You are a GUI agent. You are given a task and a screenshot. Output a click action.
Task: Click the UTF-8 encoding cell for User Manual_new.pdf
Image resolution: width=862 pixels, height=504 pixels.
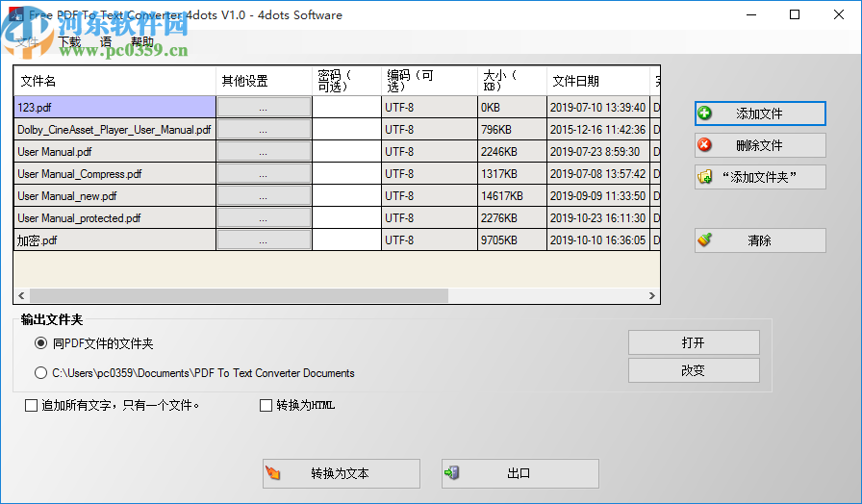point(429,195)
